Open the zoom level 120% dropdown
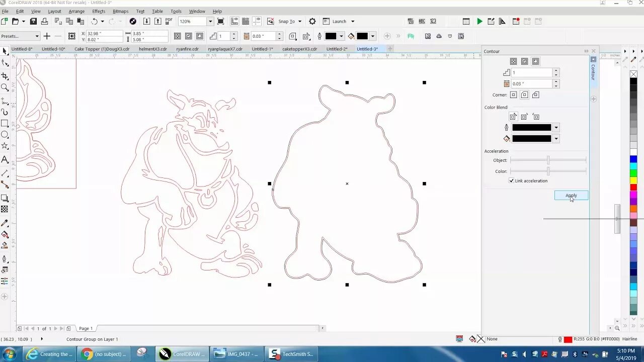The height and width of the screenshot is (362, 644). coord(210,21)
